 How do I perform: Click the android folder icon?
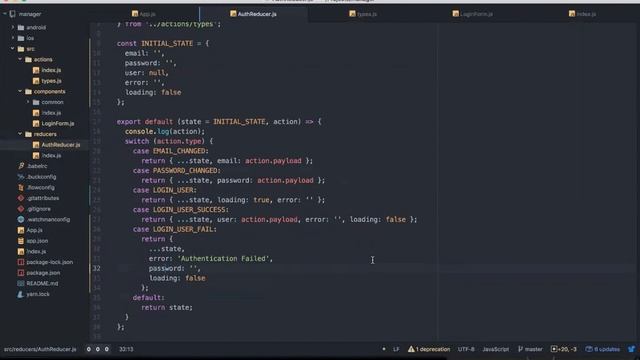(21, 27)
